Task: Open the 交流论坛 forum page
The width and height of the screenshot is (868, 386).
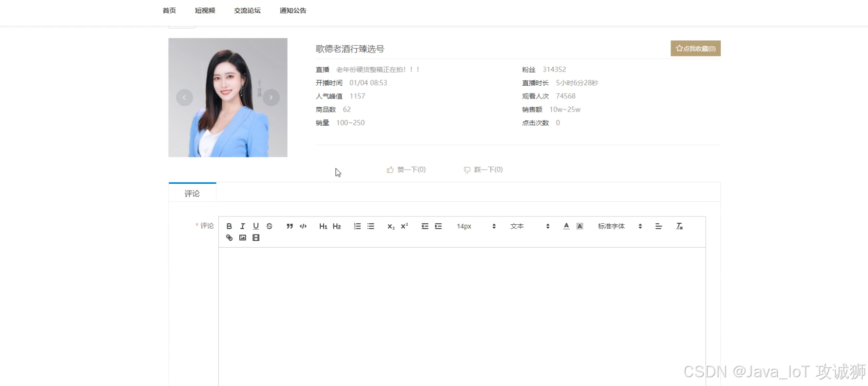Action: [x=247, y=11]
